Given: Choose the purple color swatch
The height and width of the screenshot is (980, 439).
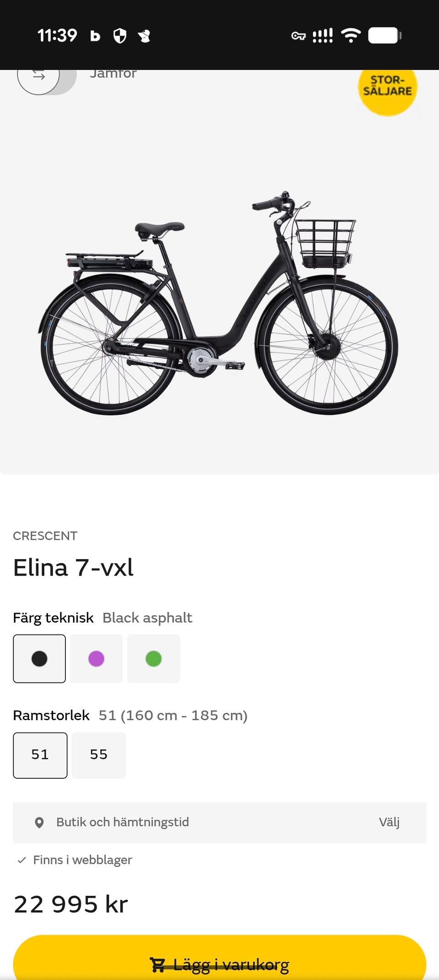Looking at the screenshot, I should tap(96, 659).
